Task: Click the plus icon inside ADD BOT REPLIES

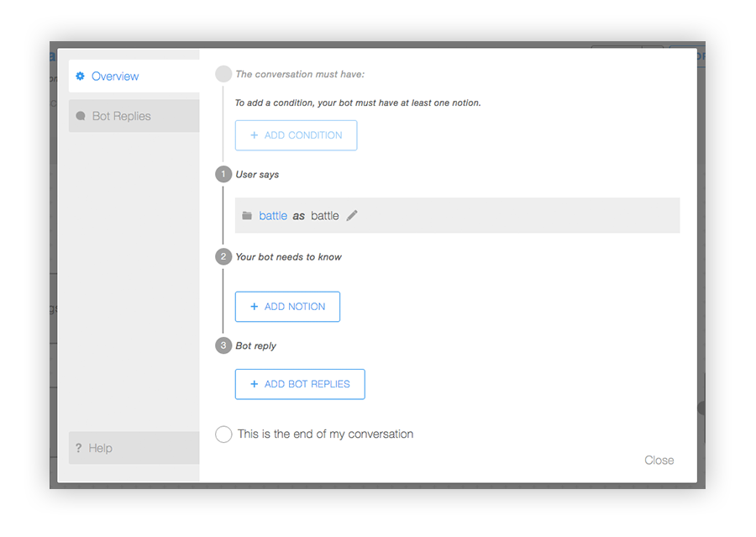Action: pos(253,383)
